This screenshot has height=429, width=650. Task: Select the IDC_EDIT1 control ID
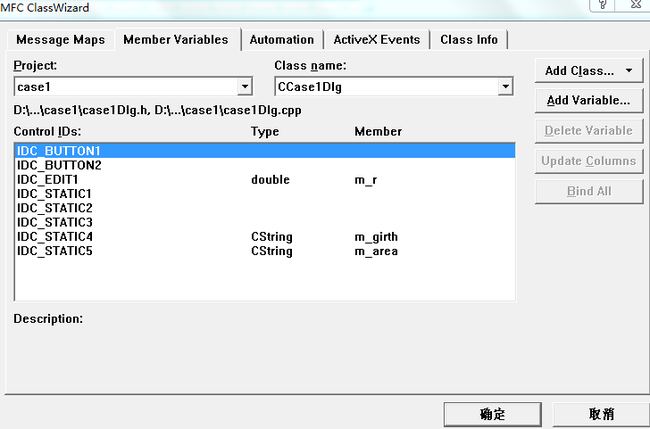(x=47, y=179)
